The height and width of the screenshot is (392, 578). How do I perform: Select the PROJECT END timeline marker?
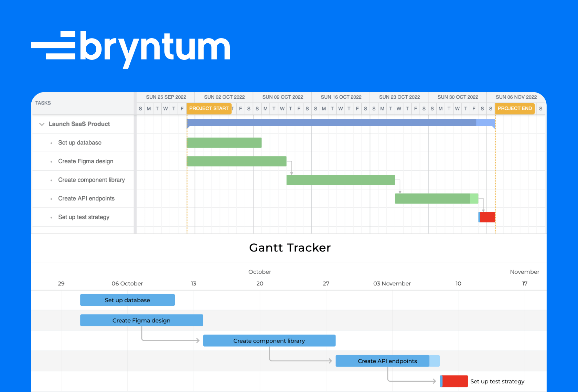tap(515, 108)
